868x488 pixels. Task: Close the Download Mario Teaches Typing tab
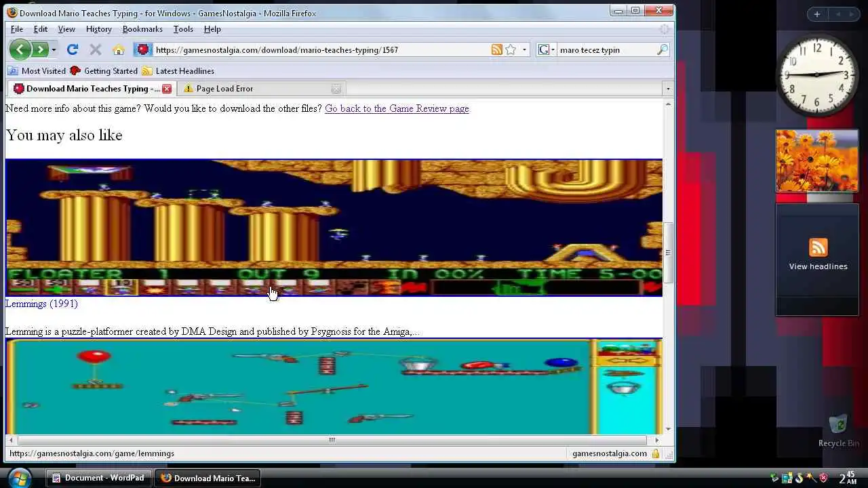point(167,89)
